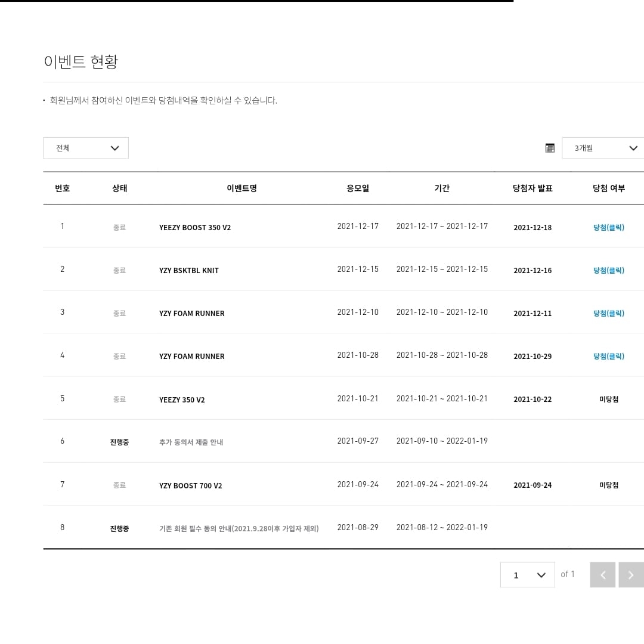Click period 2021-10-21 ~ 2021-10-21
The width and height of the screenshot is (644, 644).
(x=442, y=398)
